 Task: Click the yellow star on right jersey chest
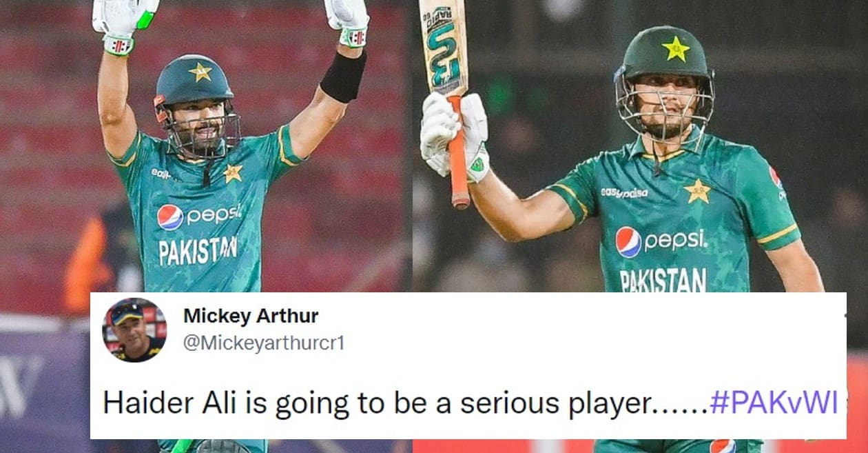(697, 191)
